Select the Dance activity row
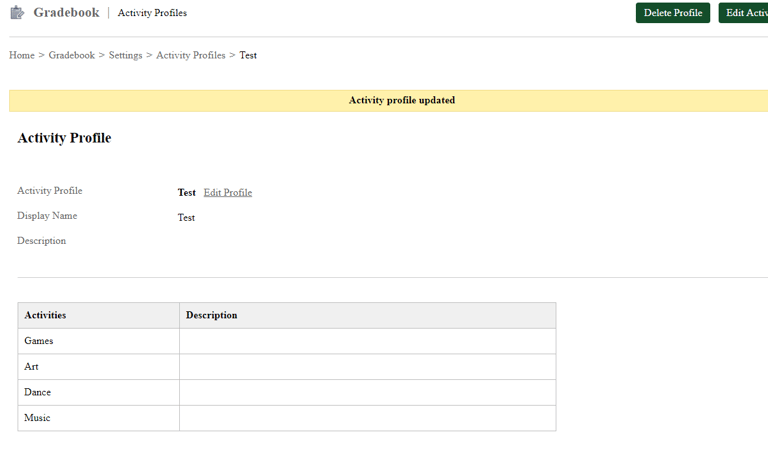The width and height of the screenshot is (768, 464). [x=37, y=392]
